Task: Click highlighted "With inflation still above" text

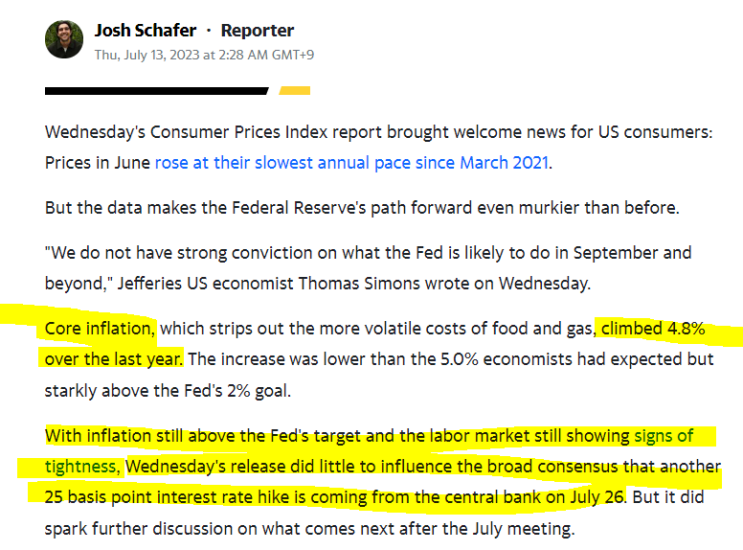Action: pos(140,436)
